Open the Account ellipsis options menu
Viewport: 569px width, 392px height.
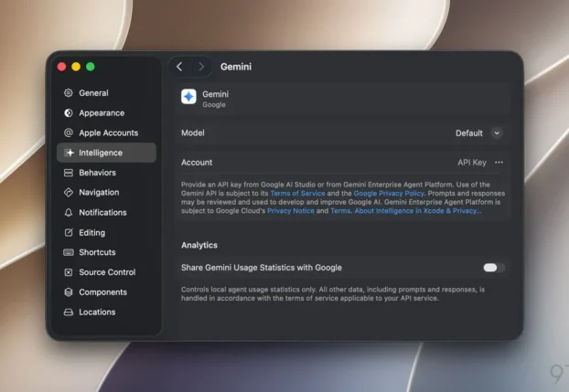point(499,163)
